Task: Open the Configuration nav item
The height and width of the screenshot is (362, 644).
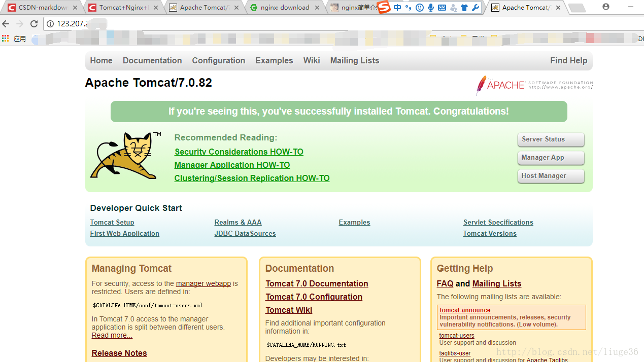Action: pos(219,60)
